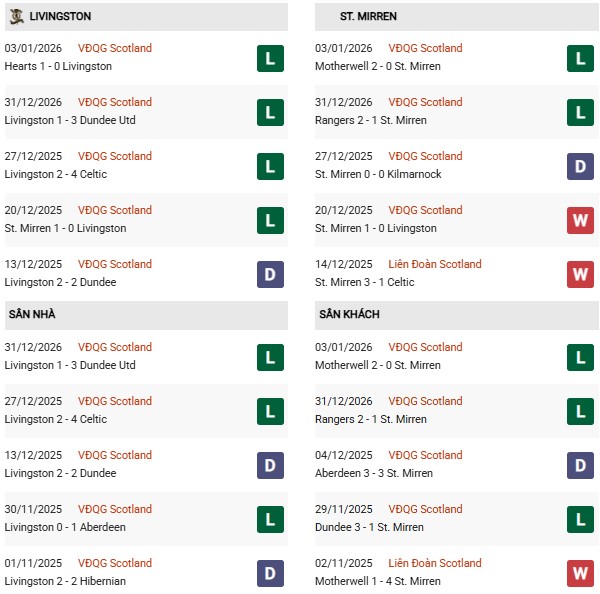Click the L badge beside Hearts 1 - 0 Livingston
The width and height of the screenshot is (600, 594).
pyautogui.click(x=270, y=58)
